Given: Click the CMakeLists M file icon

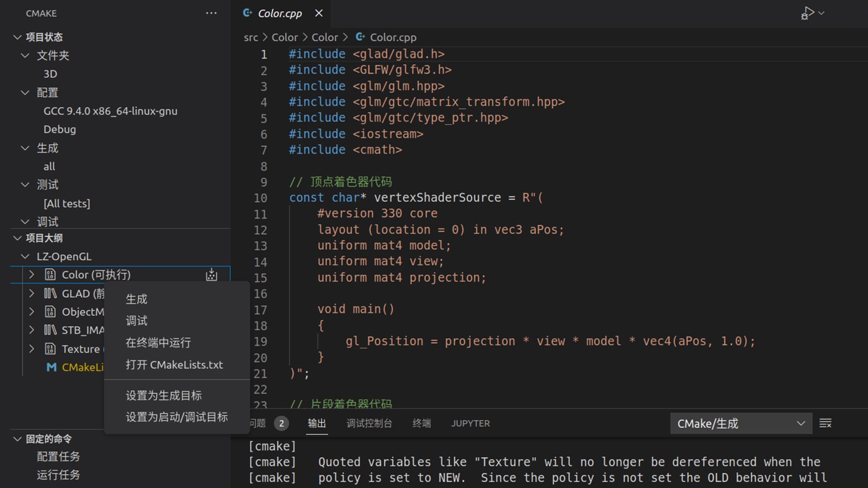Looking at the screenshot, I should [x=52, y=367].
